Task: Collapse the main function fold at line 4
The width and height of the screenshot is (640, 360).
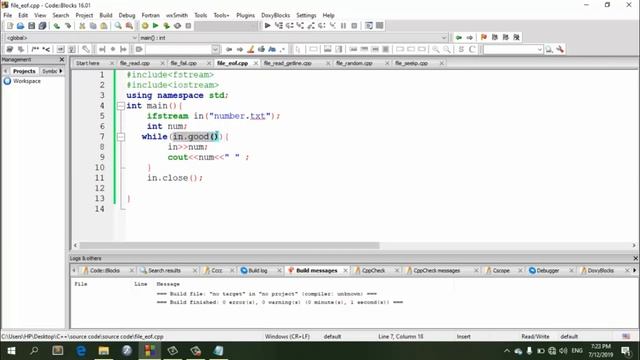Action: 121,106
